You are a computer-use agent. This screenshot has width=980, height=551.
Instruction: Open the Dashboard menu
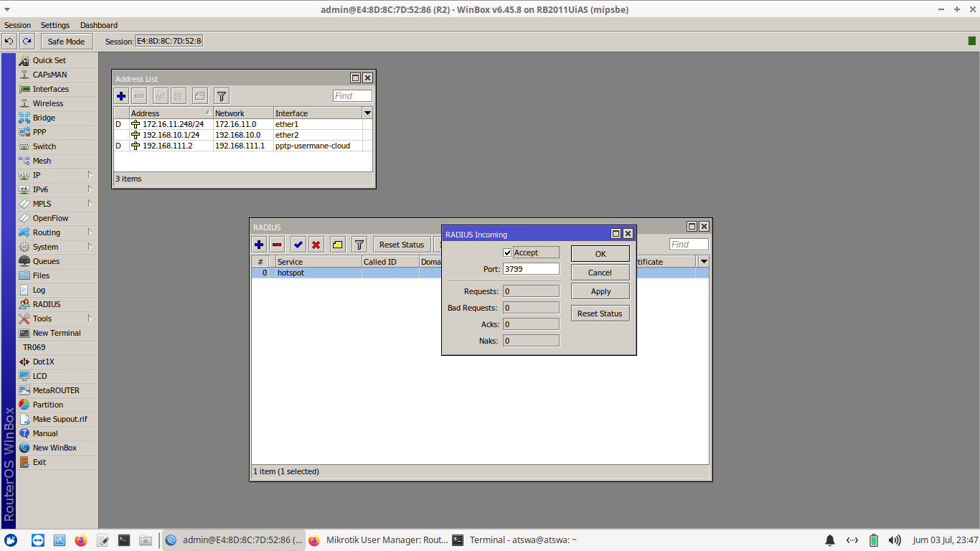(99, 25)
